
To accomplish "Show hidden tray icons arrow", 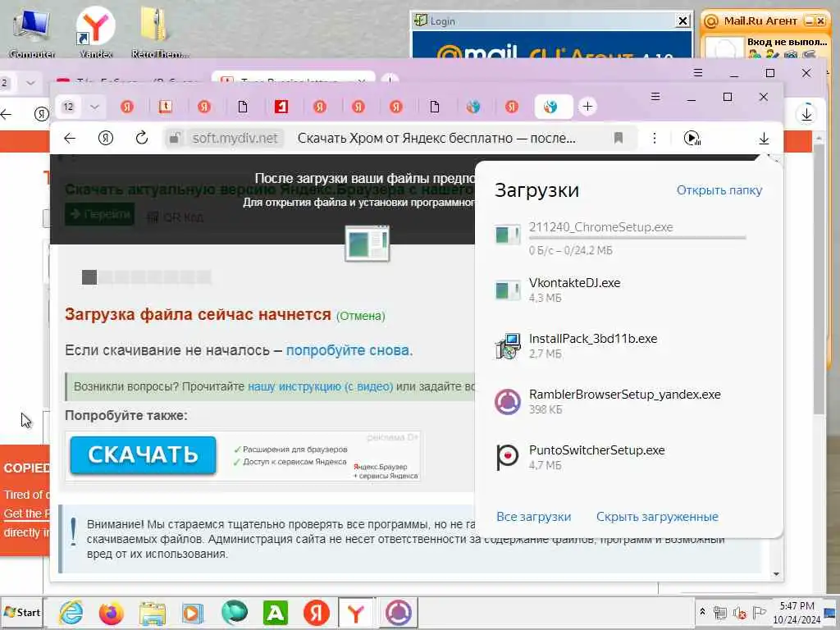I will point(702,612).
